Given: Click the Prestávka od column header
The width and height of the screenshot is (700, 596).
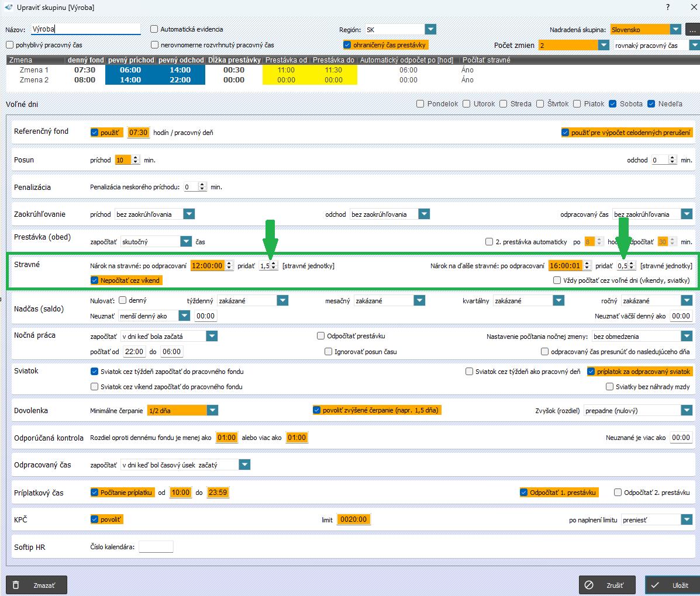Looking at the screenshot, I should (x=286, y=60).
